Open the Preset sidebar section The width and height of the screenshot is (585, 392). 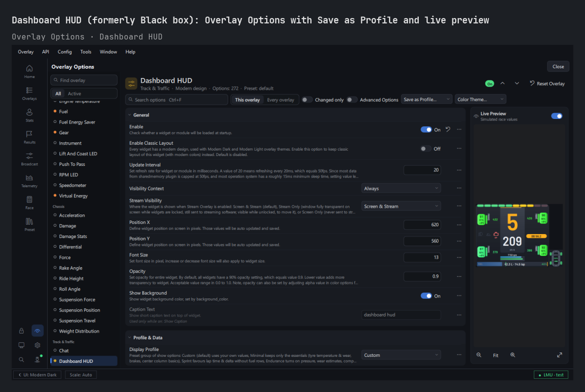coord(29,224)
